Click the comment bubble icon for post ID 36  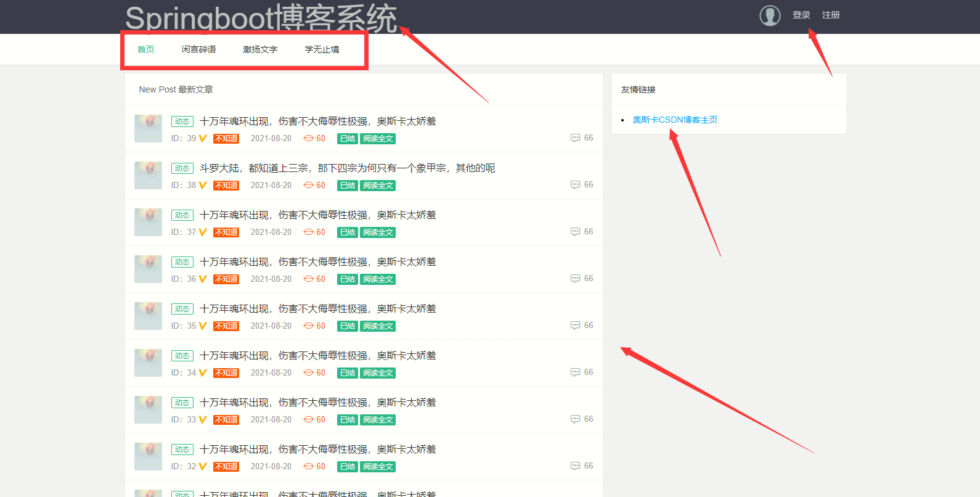(575, 279)
